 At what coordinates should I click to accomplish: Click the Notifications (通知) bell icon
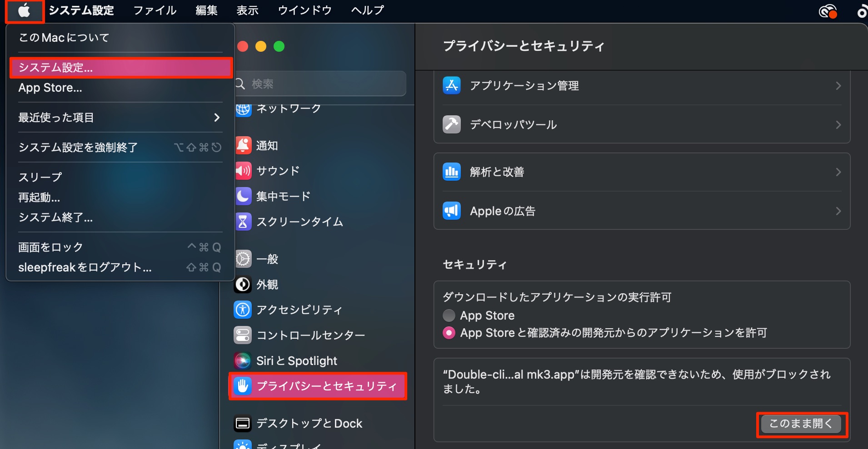point(243,145)
